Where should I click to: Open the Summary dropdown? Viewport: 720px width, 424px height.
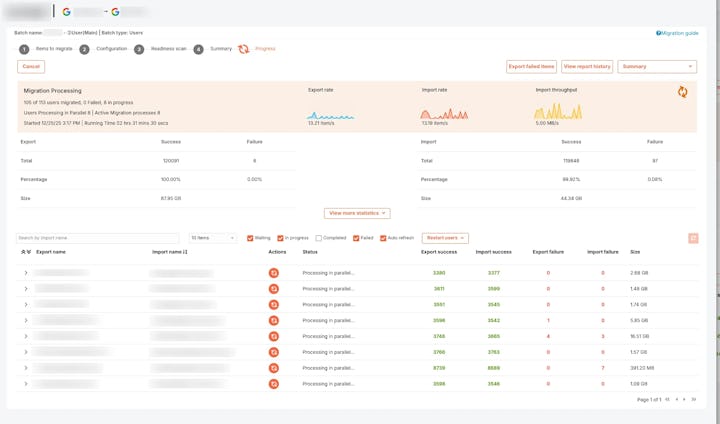tap(657, 67)
